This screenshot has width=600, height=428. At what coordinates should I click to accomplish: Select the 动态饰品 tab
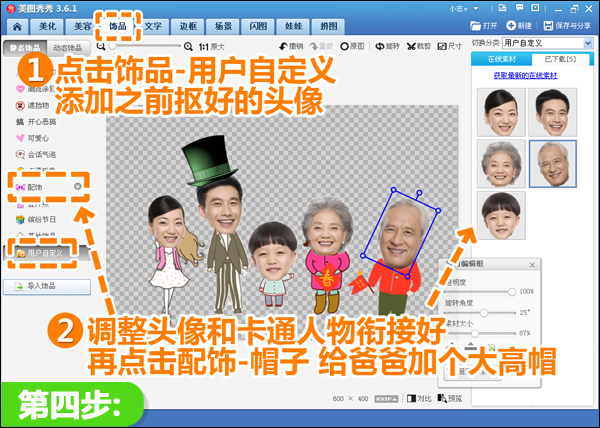[x=68, y=48]
